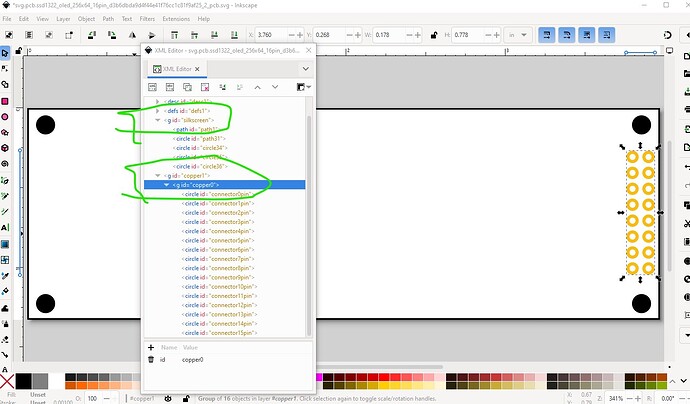
Task: Delete the id attribute with trash icon
Action: [151, 360]
